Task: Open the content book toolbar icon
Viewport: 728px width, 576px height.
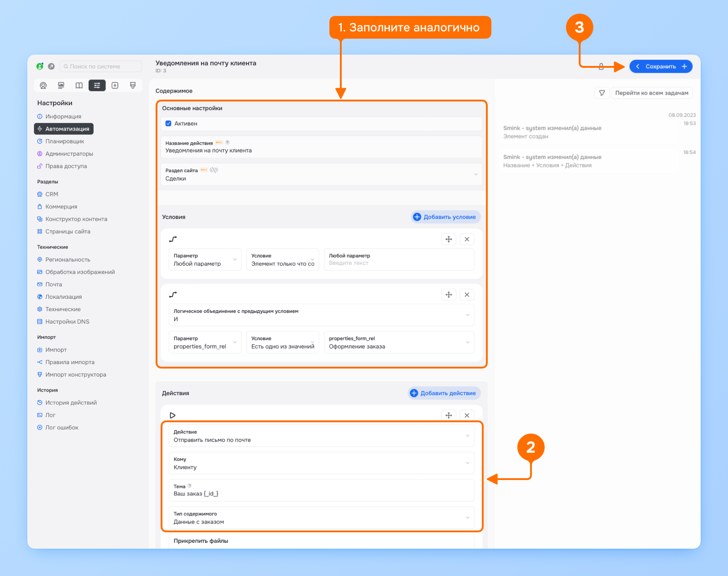Action: pos(79,86)
